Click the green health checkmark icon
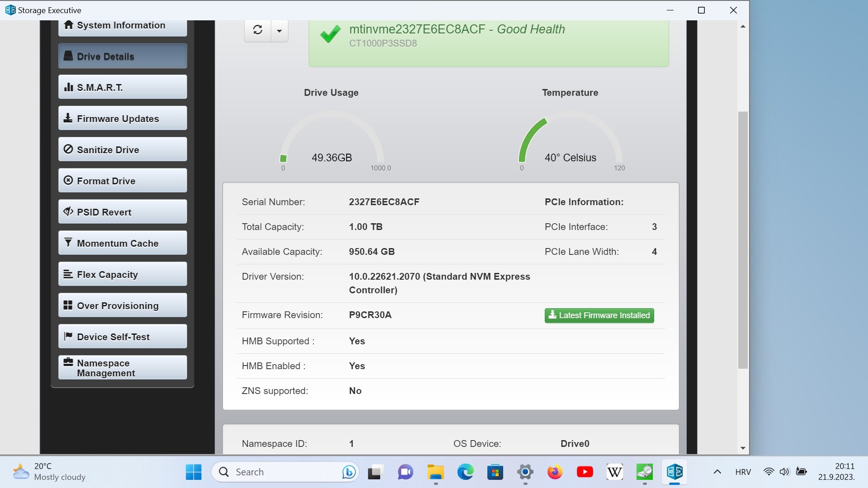 click(x=330, y=34)
